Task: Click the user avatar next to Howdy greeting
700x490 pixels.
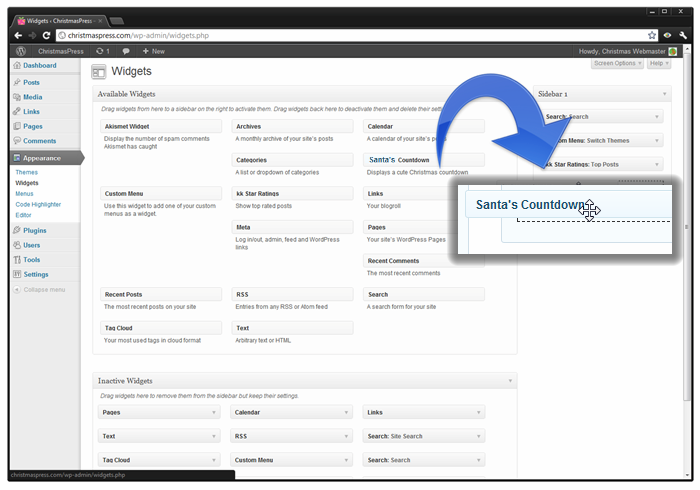Action: click(x=673, y=51)
